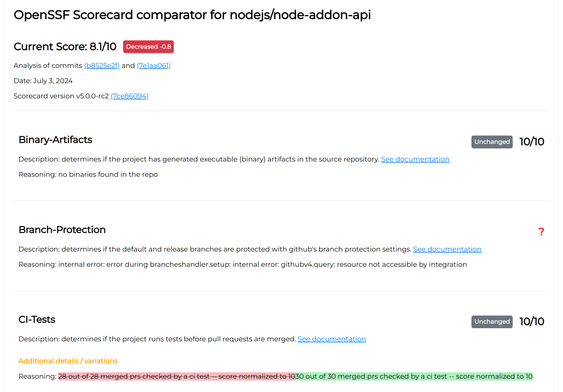Open See documentation for Binary-Artifacts
This screenshot has width=563, height=392.
[x=415, y=159]
